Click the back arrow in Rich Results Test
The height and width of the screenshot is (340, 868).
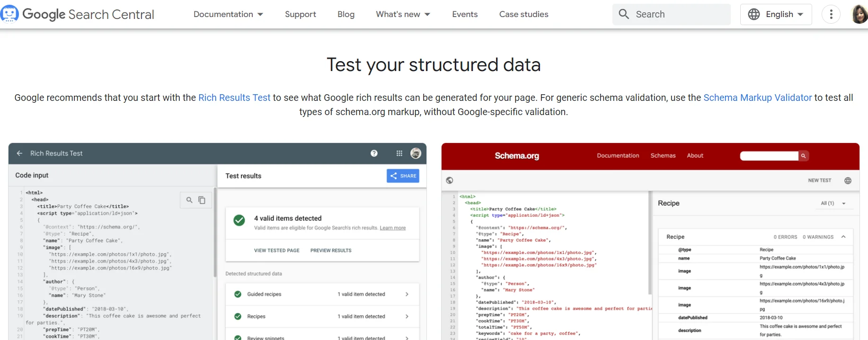tap(19, 153)
